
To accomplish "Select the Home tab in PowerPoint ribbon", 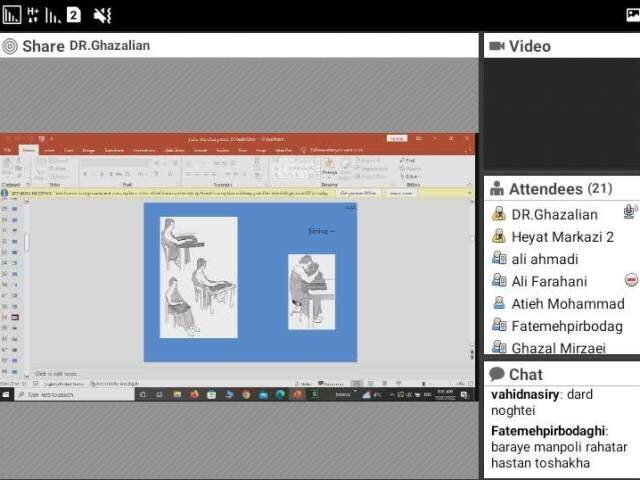I will pos(28,150).
